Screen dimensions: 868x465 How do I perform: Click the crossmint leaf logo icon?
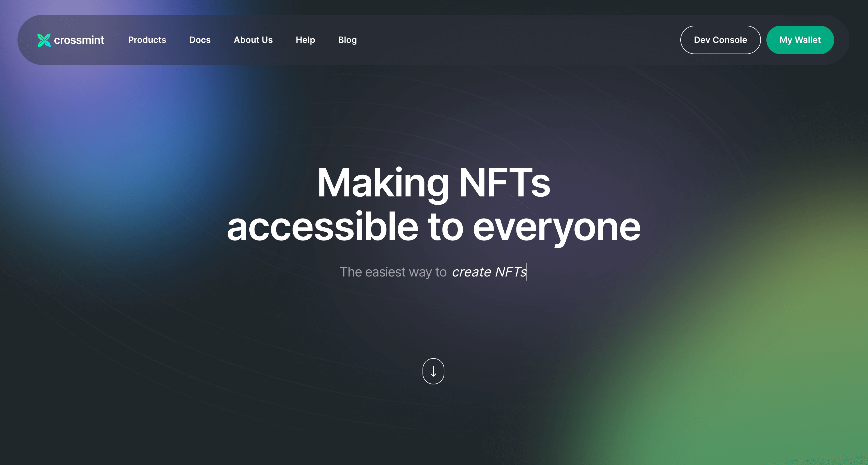point(44,40)
